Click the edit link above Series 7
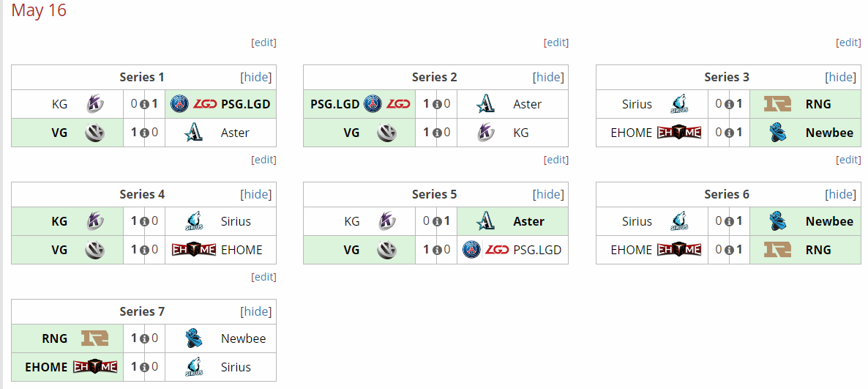868x389 pixels. (x=263, y=276)
